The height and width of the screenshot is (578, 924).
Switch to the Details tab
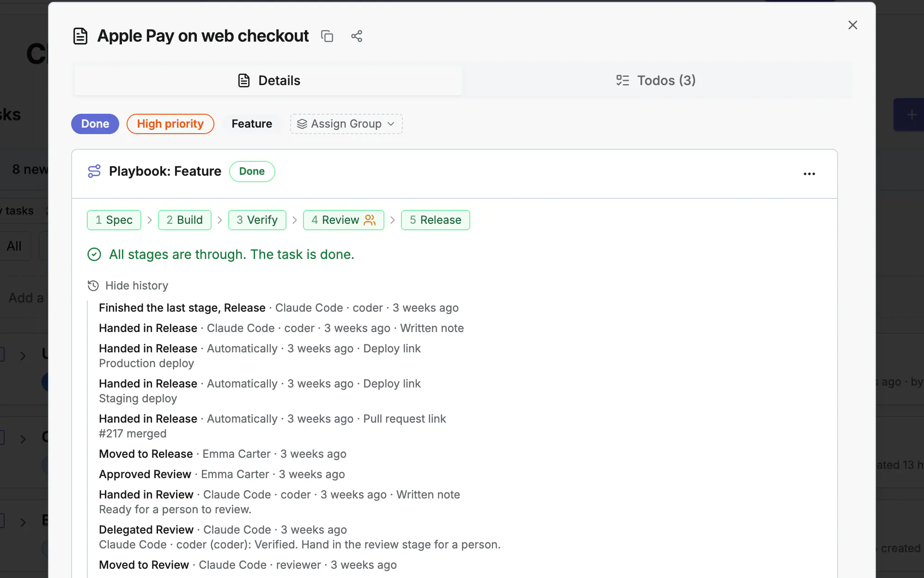pyautogui.click(x=268, y=80)
